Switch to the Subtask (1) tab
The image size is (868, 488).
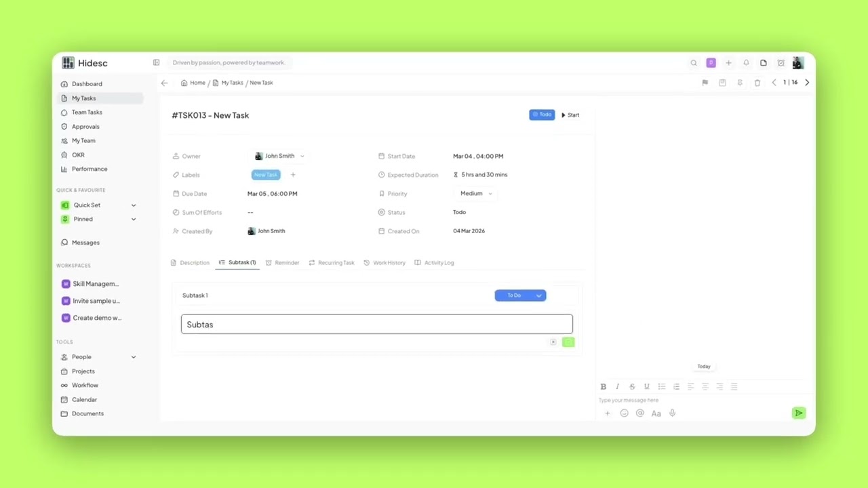237,263
